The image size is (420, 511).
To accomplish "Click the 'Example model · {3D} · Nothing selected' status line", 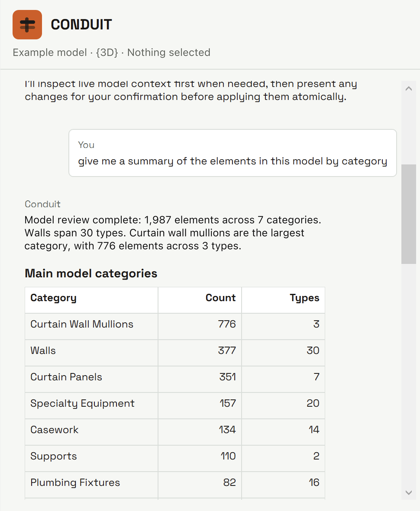I will pos(112,52).
